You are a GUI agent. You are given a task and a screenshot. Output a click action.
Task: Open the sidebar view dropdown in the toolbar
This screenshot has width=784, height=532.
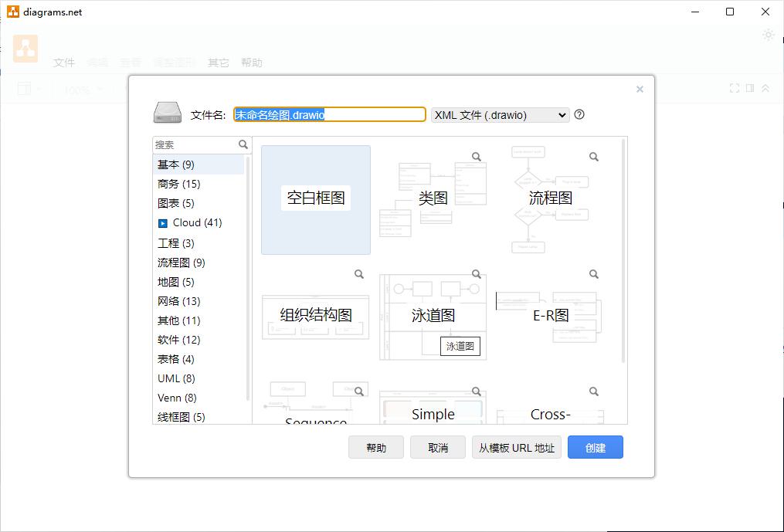tap(29, 89)
